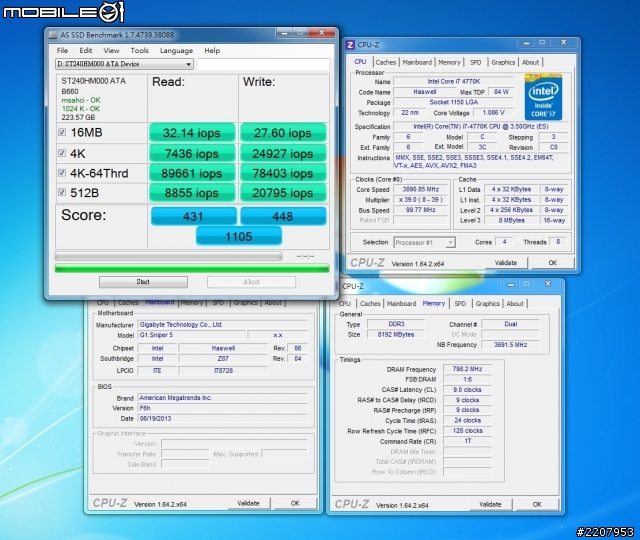Screen dimensions: 640x540
Task: Switch to Mainboard tab in top CPU-Z window
Action: point(417,62)
